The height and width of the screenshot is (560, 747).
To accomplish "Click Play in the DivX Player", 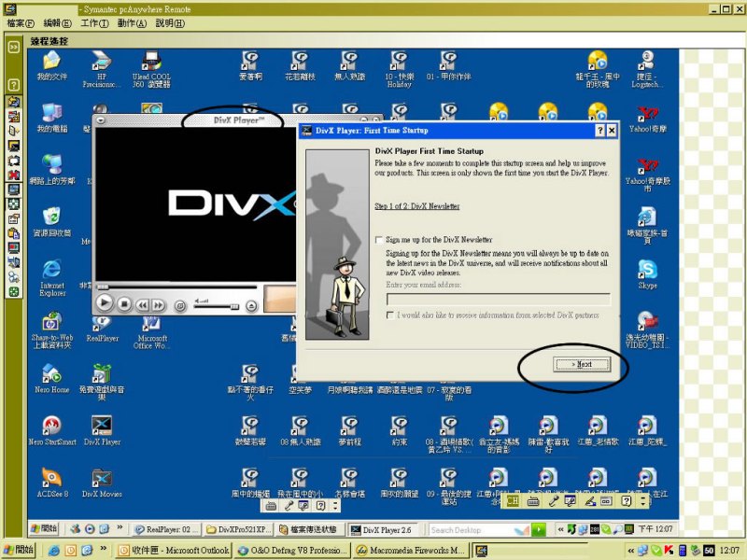I will click(x=104, y=302).
